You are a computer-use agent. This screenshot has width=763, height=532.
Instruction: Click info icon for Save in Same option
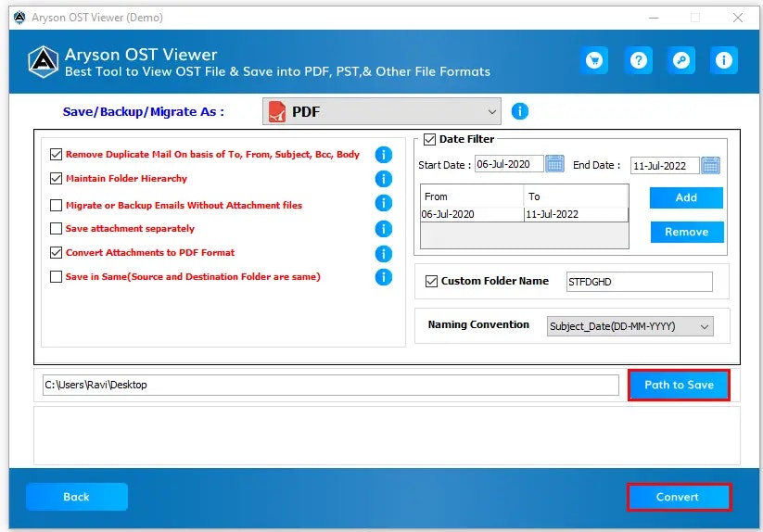pyautogui.click(x=384, y=277)
